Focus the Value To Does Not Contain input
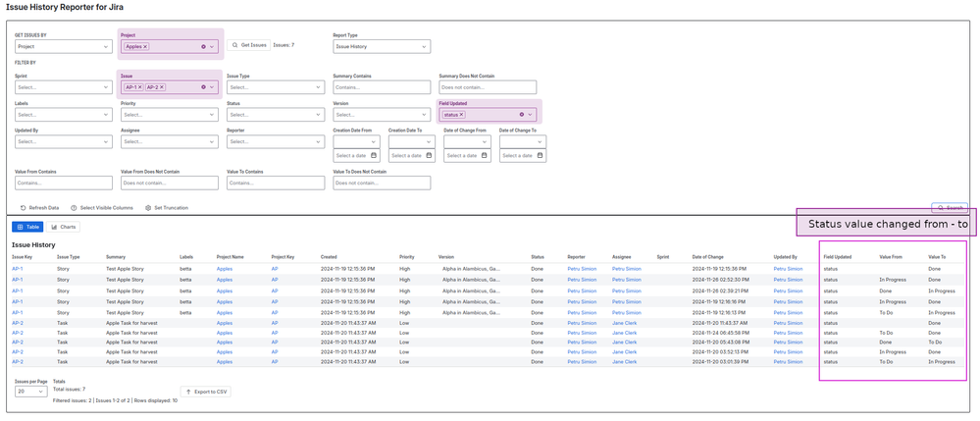980x421 pixels. tap(382, 183)
